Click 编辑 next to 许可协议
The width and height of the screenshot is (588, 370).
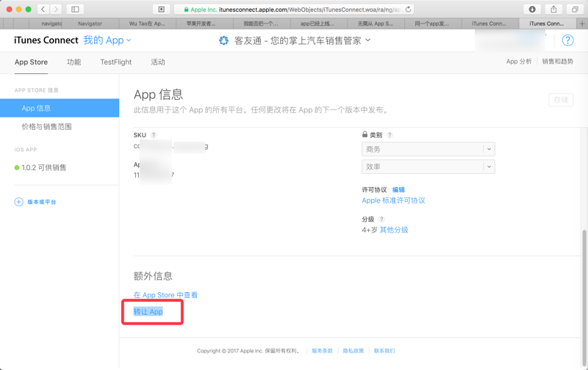[x=398, y=190]
